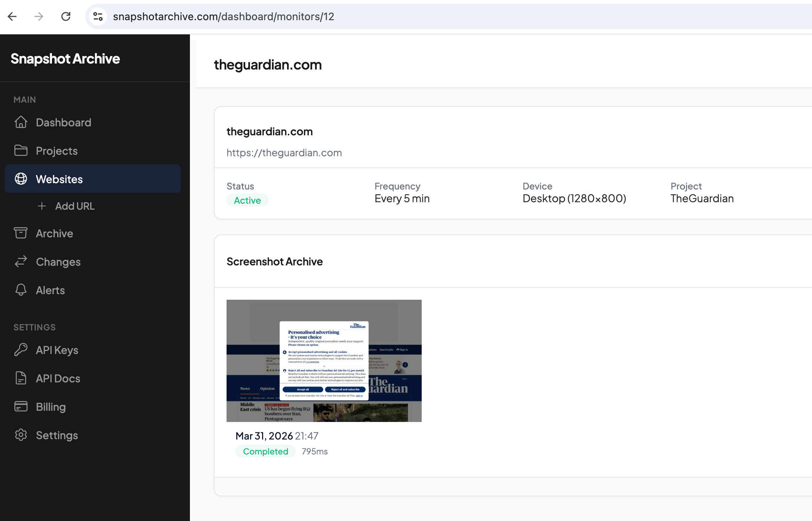The image size is (812, 521).
Task: Click the Completed status badge
Action: pos(265,451)
